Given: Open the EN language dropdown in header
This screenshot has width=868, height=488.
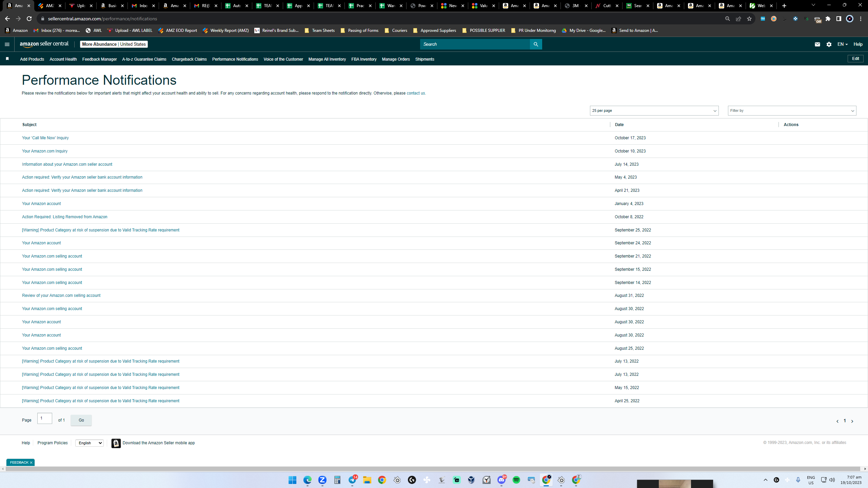Looking at the screenshot, I should [x=842, y=44].
